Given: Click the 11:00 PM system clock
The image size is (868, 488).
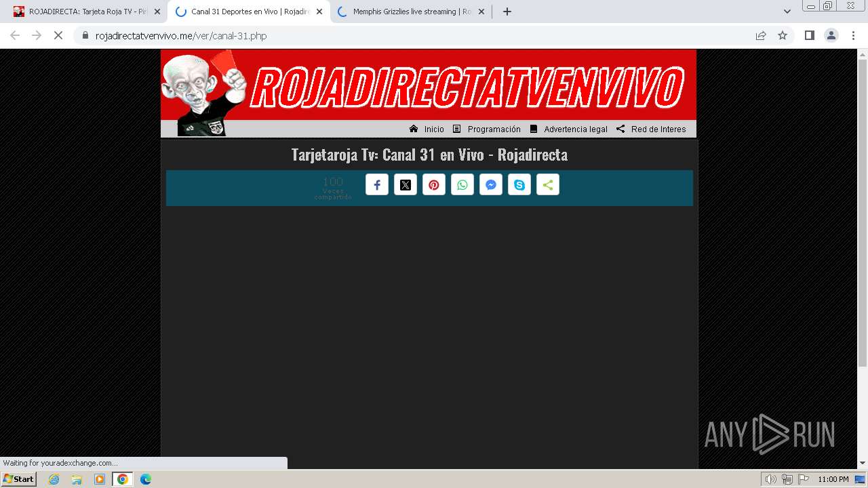Looking at the screenshot, I should pos(833,479).
